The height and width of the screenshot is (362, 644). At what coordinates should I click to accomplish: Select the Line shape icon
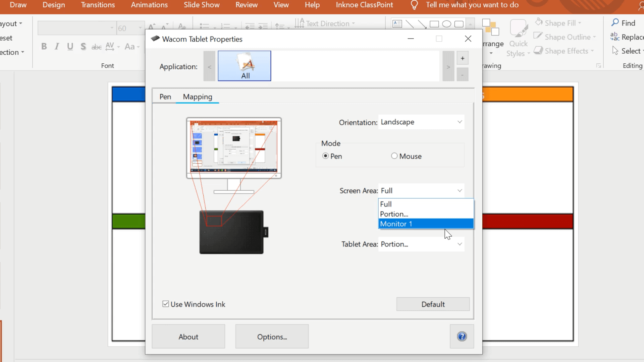410,24
